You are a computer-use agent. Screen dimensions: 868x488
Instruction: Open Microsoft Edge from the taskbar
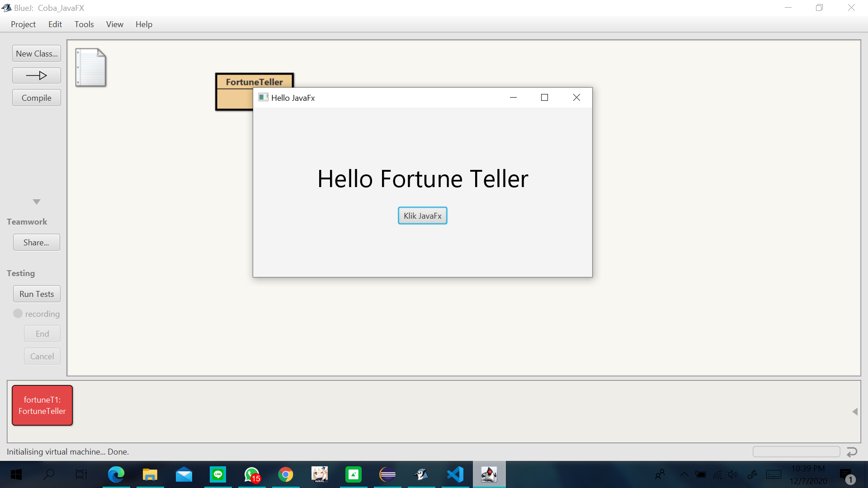pyautogui.click(x=116, y=474)
